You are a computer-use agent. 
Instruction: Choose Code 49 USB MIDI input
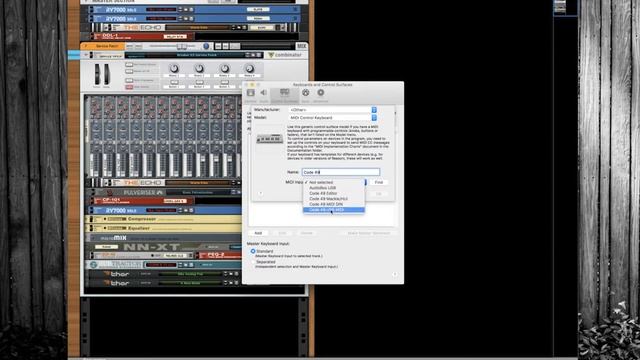pos(334,210)
